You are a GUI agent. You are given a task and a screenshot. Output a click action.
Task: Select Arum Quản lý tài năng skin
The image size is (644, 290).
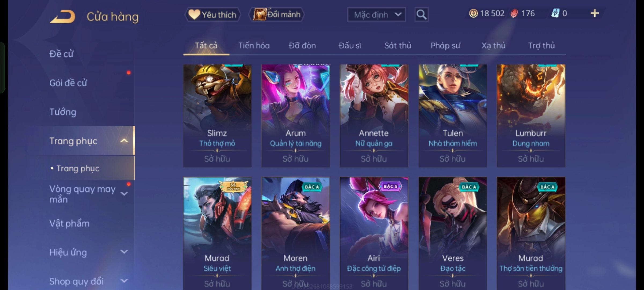295,116
